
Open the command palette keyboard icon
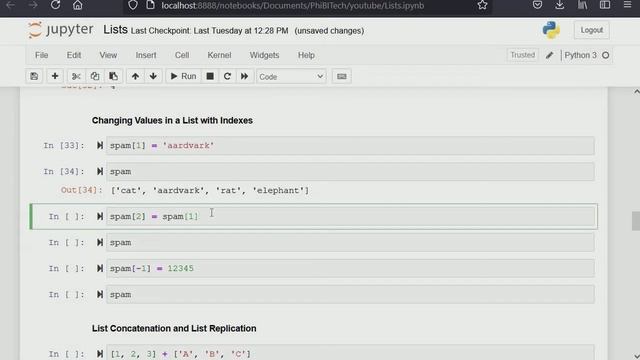342,76
